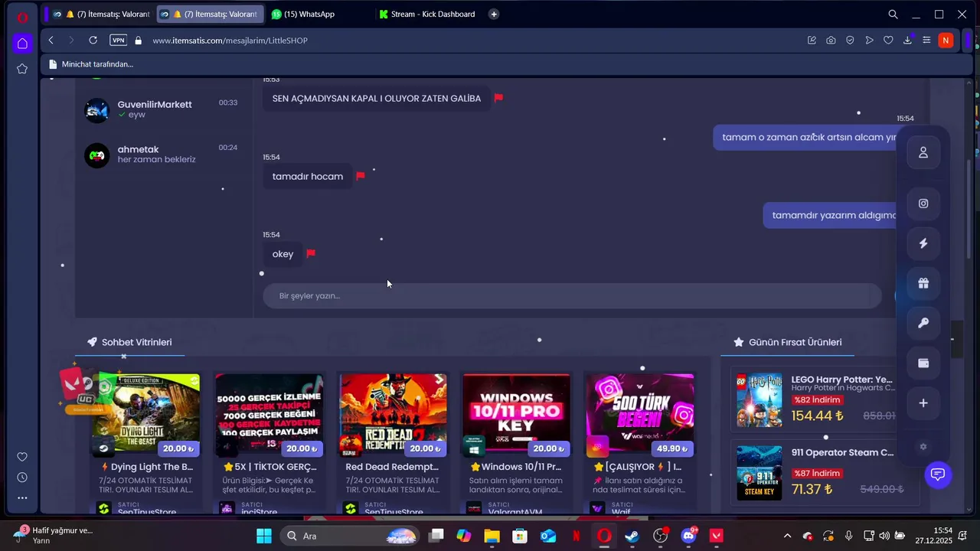Report the okey message flag

pos(310,253)
